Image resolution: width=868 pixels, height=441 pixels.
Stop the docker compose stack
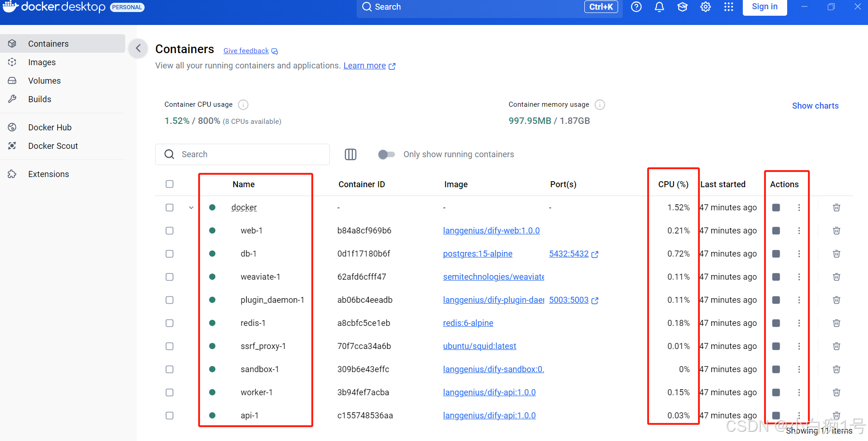tap(776, 208)
